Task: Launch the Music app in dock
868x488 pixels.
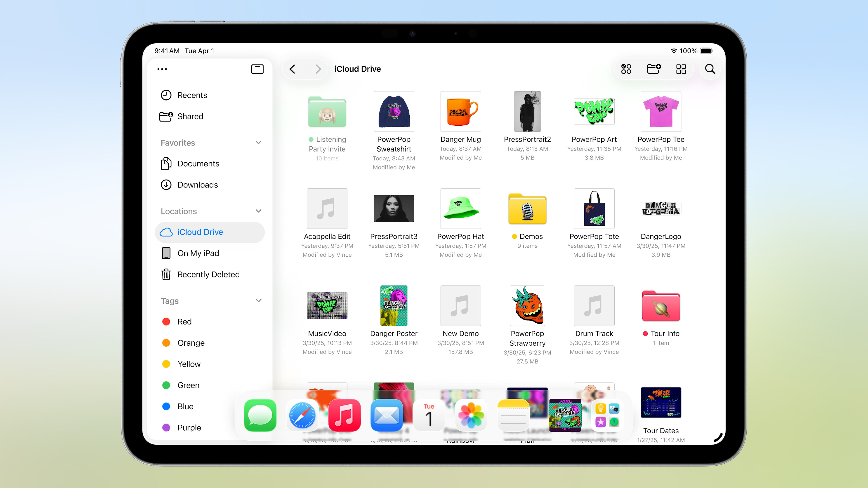Action: 344,415
